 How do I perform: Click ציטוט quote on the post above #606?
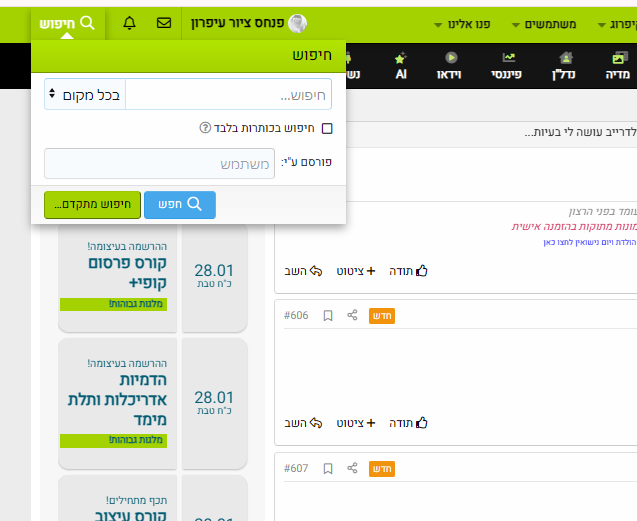pyautogui.click(x=355, y=271)
